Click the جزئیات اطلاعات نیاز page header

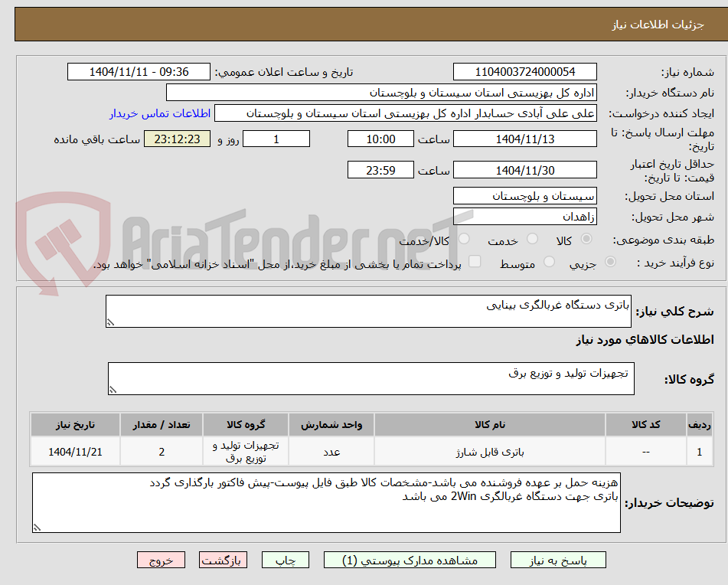(658, 25)
